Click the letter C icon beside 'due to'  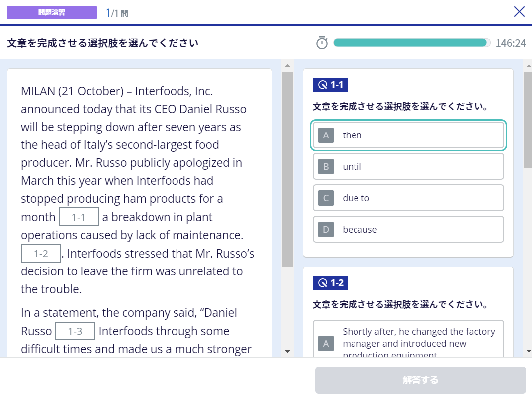326,198
